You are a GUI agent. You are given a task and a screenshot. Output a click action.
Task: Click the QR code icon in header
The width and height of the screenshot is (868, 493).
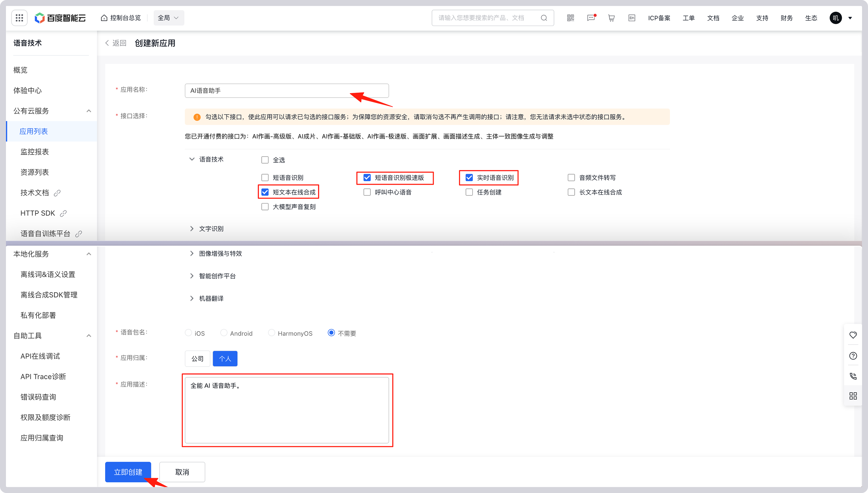pyautogui.click(x=570, y=18)
